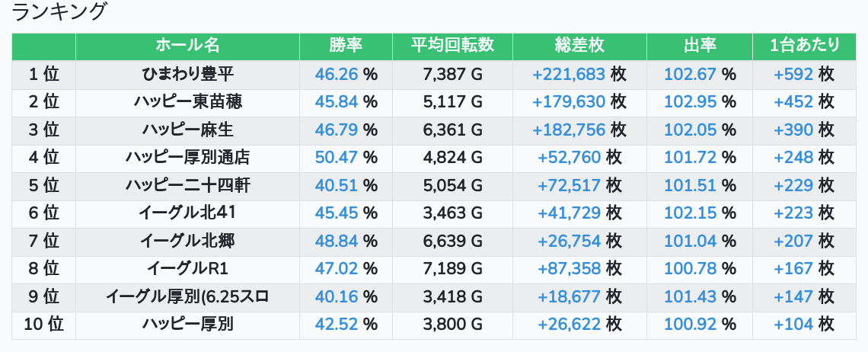Open the イーグル北41 hall row

tap(187, 213)
